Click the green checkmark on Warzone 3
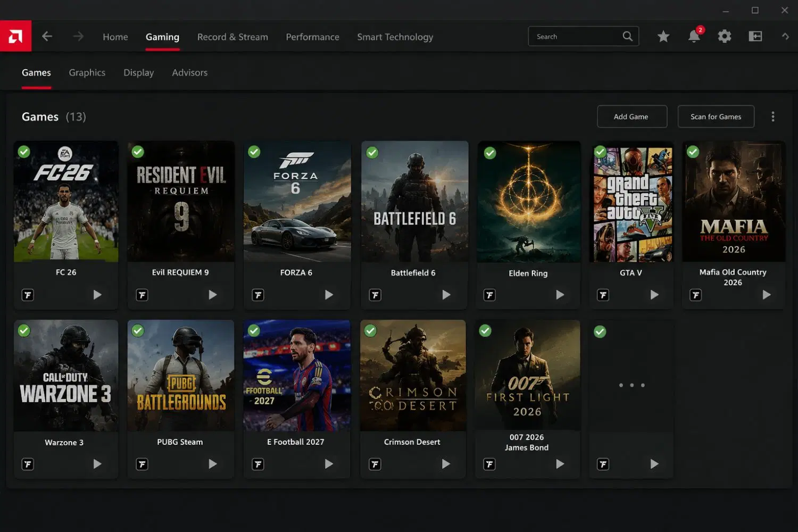Image resolution: width=798 pixels, height=532 pixels. 24,330
